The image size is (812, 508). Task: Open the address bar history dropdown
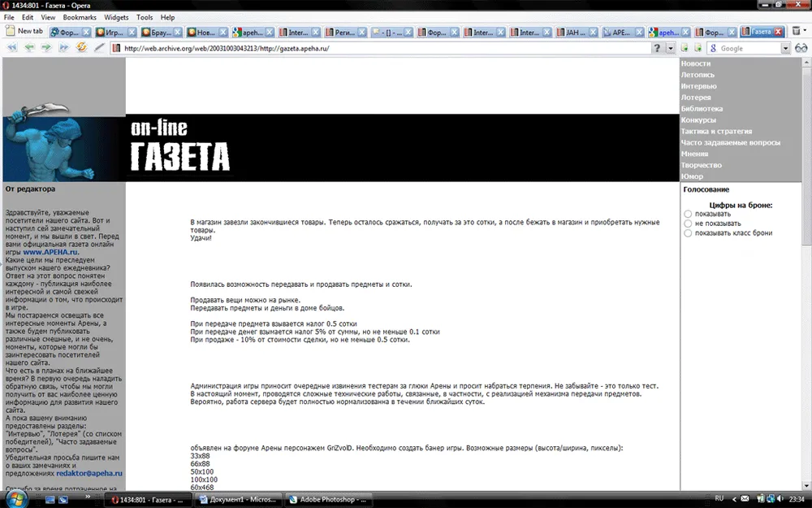pos(670,48)
